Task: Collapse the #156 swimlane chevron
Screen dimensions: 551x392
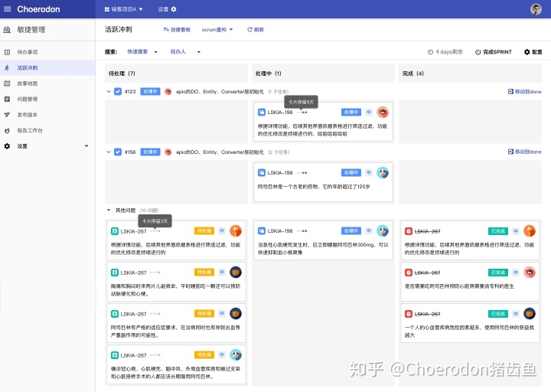Action: [x=108, y=152]
